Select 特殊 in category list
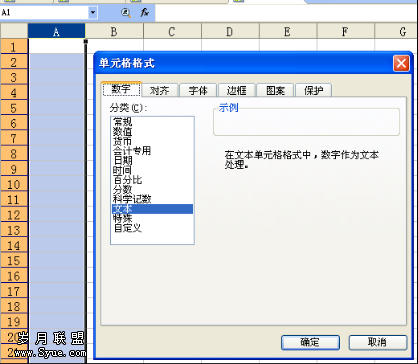This screenshot has width=418, height=364. click(152, 219)
